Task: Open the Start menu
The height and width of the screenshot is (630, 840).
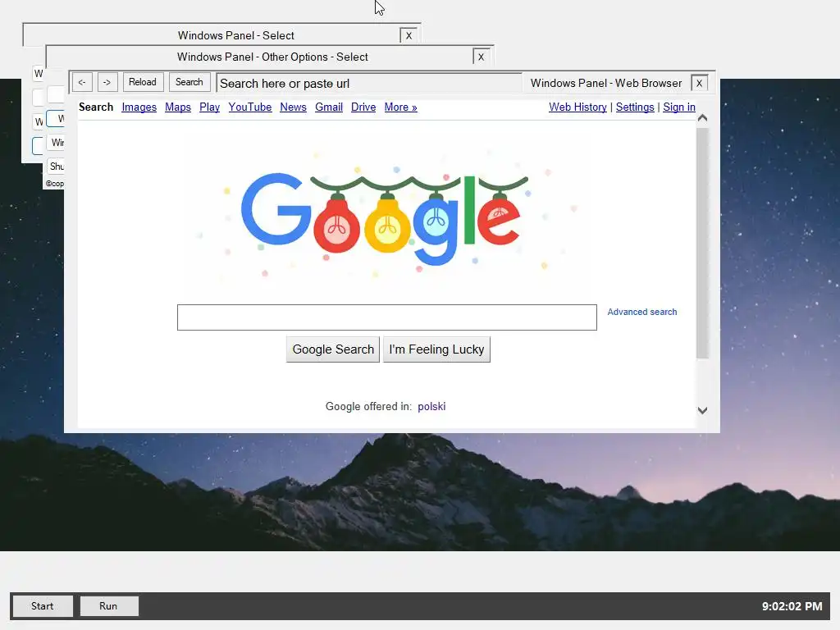Action: click(x=43, y=606)
